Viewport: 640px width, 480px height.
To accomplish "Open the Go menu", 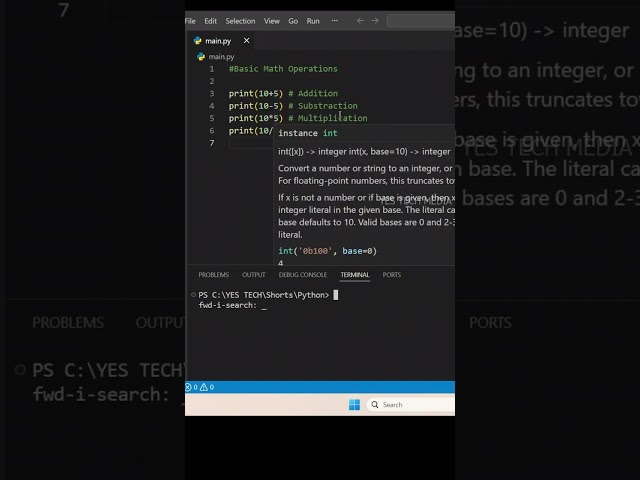I will tap(293, 21).
